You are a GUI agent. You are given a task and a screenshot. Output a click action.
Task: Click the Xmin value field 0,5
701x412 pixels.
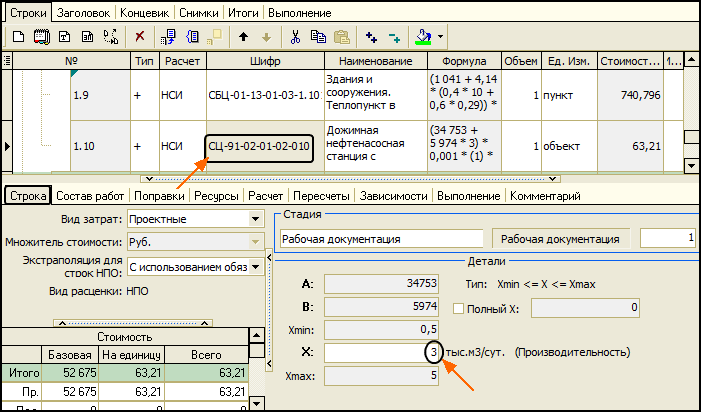click(381, 329)
